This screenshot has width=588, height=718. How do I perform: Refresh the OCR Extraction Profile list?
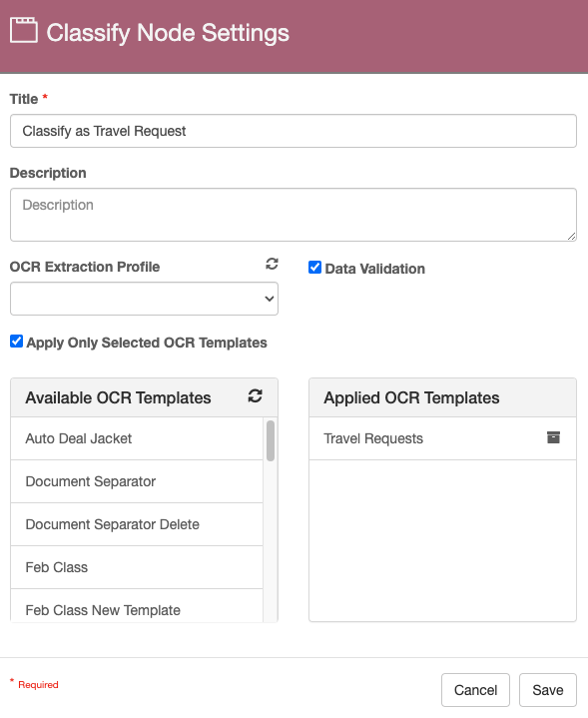[272, 264]
